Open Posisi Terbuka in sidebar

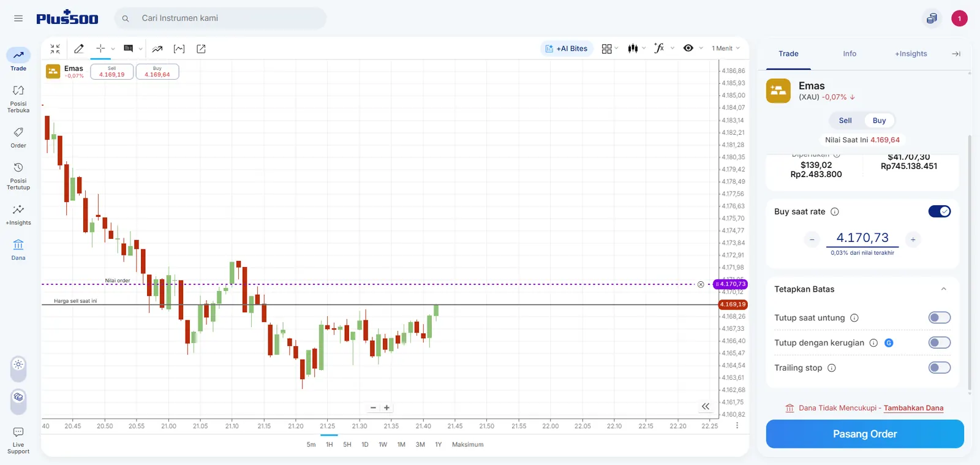point(18,98)
